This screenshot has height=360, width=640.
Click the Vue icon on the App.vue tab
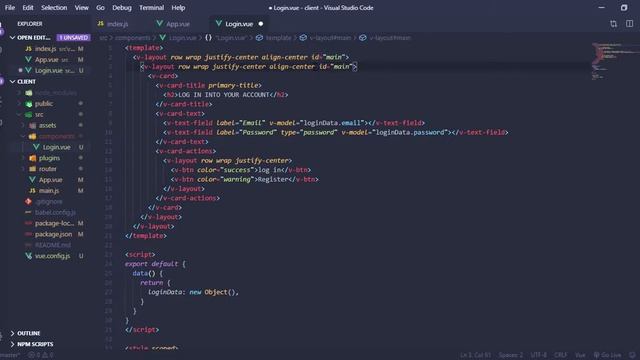[x=160, y=24]
